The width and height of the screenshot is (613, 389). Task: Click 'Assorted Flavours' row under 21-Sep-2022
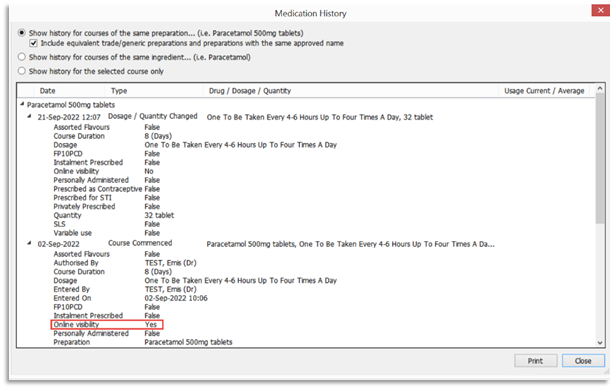107,127
